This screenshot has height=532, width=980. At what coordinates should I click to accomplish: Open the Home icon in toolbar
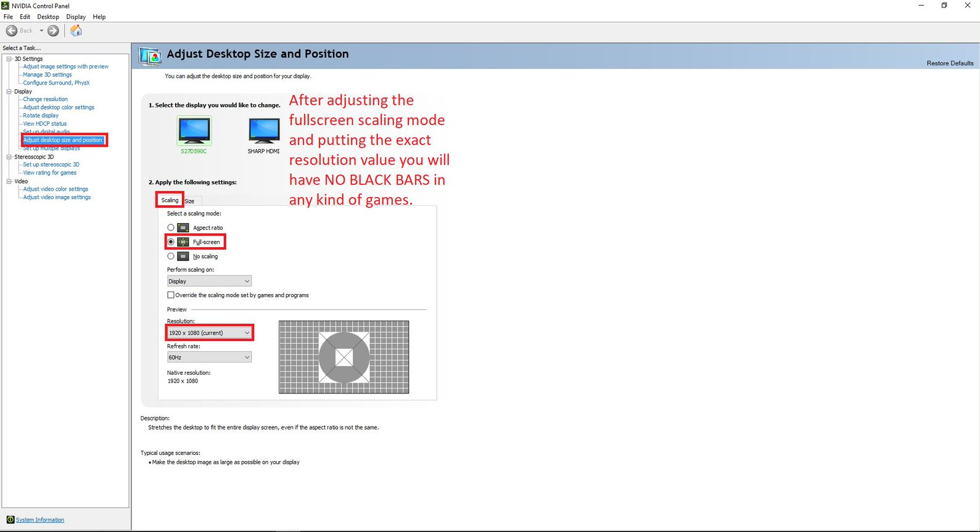click(76, 31)
